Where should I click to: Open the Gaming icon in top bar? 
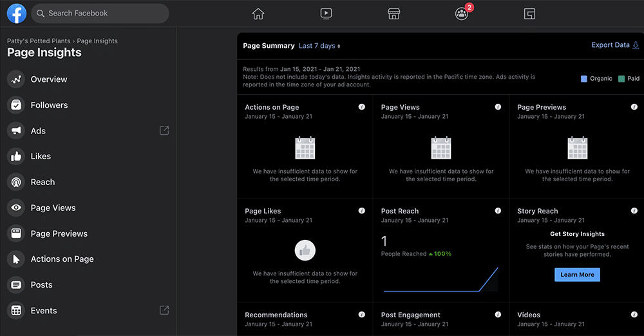tap(529, 14)
